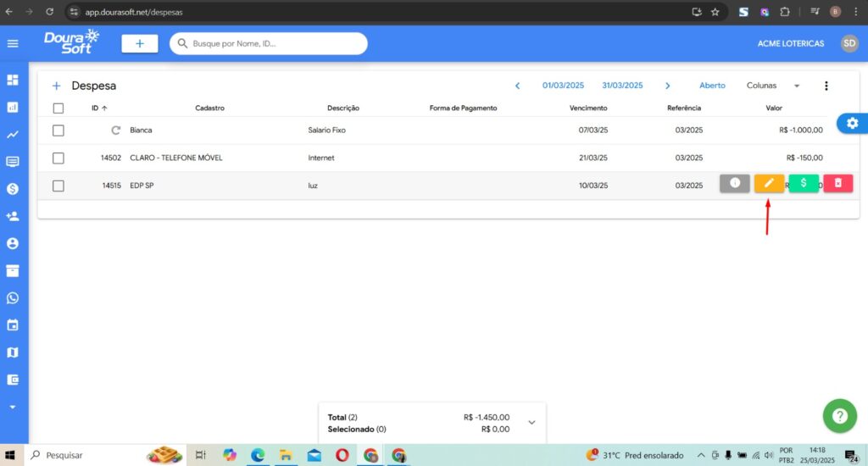Open the Colunas dropdown
The width and height of the screenshot is (868, 466).
pos(772,86)
